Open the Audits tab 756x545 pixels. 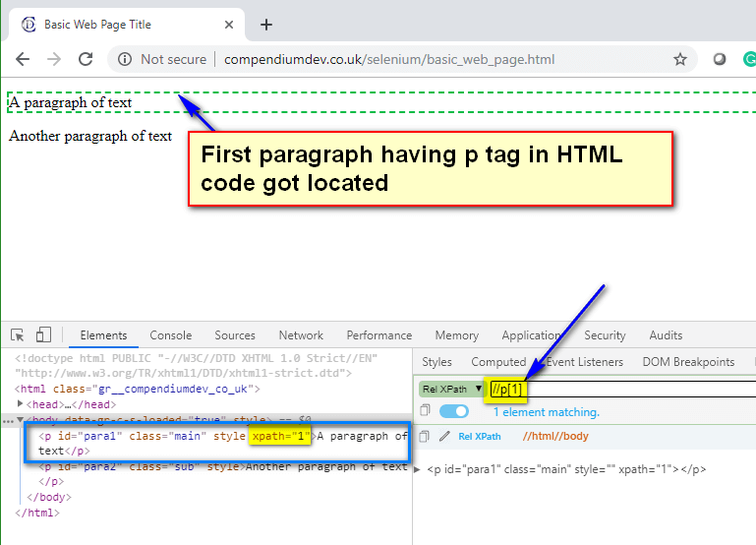tap(666, 335)
